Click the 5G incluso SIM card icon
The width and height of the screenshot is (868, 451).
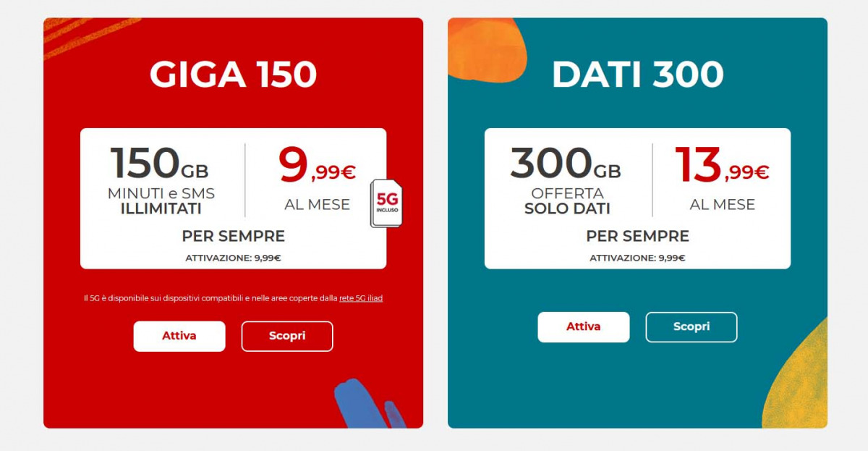[386, 203]
